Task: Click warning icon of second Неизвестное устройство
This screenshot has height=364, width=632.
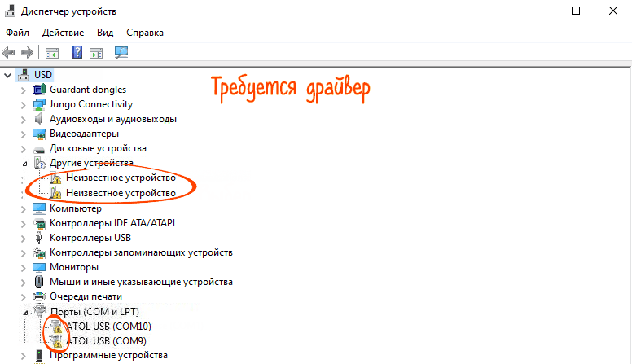Action: point(55,193)
